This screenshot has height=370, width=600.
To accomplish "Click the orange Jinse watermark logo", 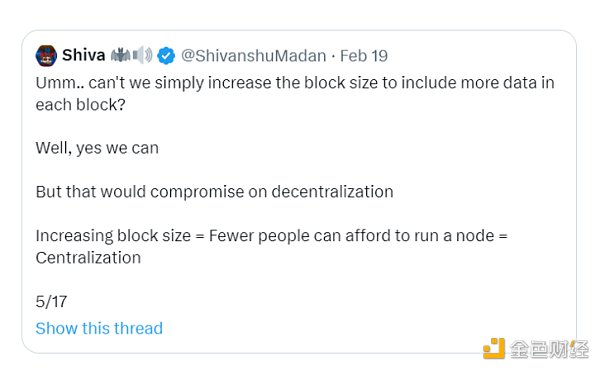I will click(x=494, y=348).
